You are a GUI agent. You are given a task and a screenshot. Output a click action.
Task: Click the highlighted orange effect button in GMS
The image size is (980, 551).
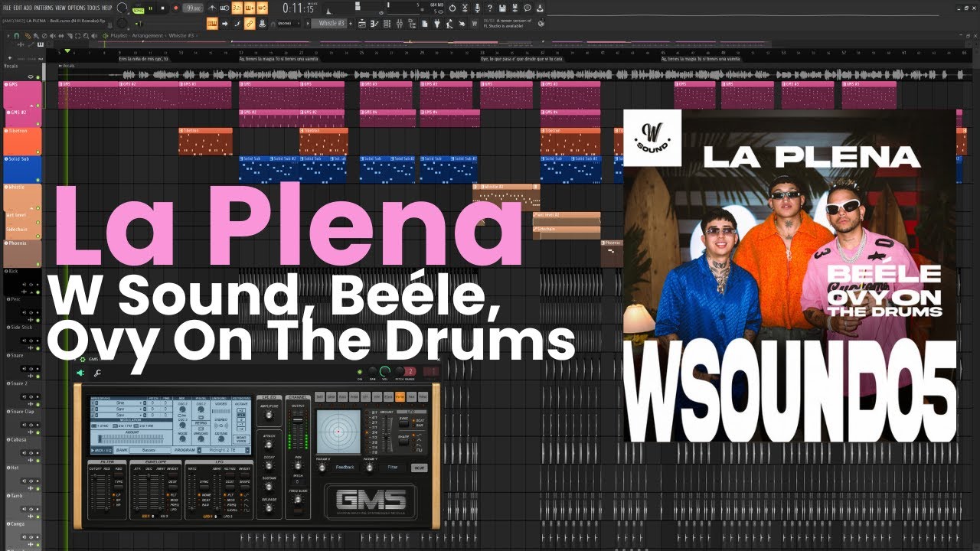coord(400,396)
